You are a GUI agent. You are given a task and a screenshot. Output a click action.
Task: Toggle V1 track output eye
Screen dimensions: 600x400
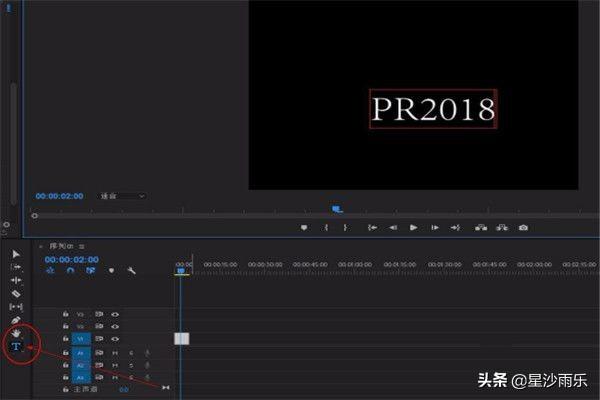pyautogui.click(x=115, y=339)
